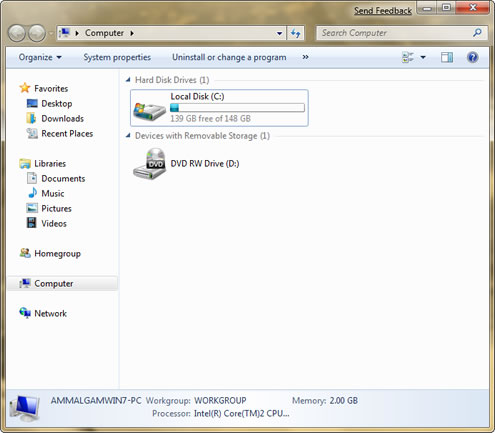The height and width of the screenshot is (433, 495).
Task: Click the Local Disk C: usage bar
Action: [x=237, y=108]
